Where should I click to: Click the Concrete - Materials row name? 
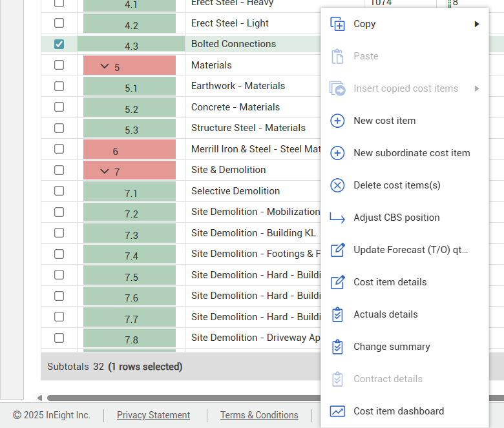click(235, 107)
